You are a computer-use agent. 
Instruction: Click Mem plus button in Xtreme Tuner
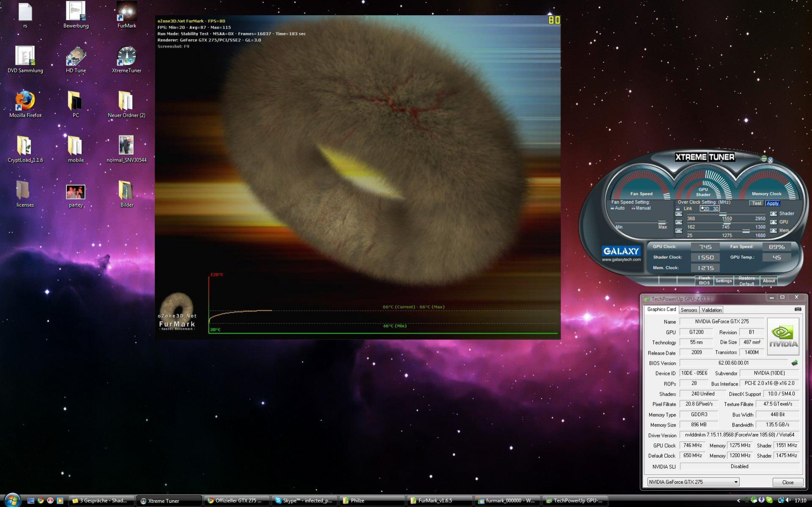click(773, 230)
